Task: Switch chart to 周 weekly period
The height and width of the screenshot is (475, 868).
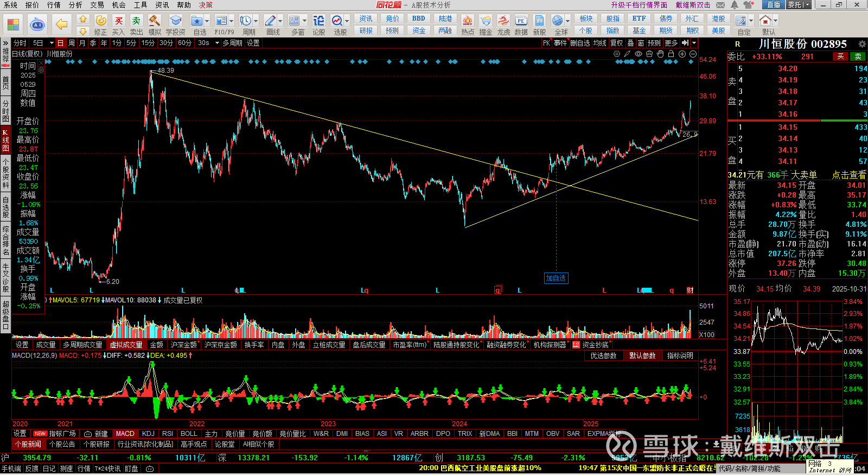Action: coord(72,43)
